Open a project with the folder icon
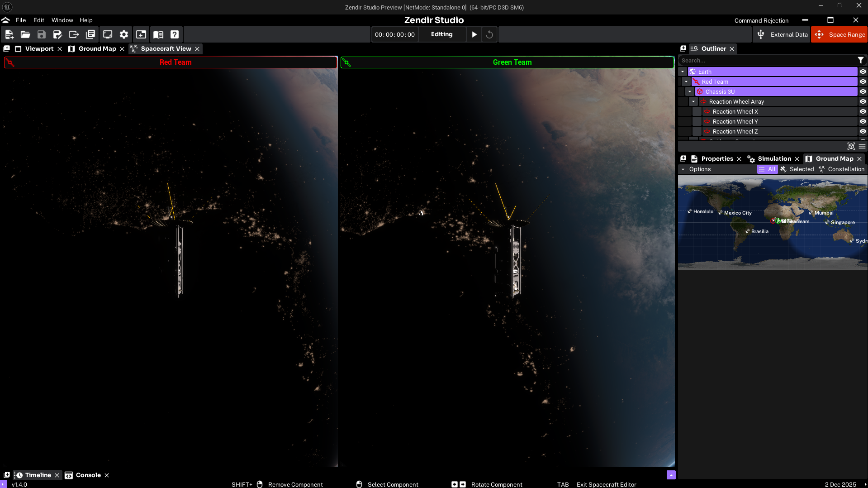The height and width of the screenshot is (488, 868). pyautogui.click(x=25, y=34)
